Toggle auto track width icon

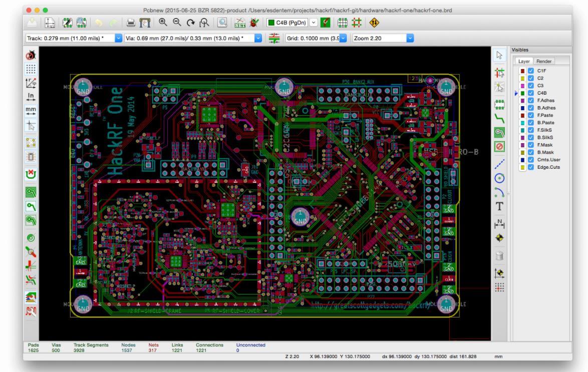click(x=274, y=38)
